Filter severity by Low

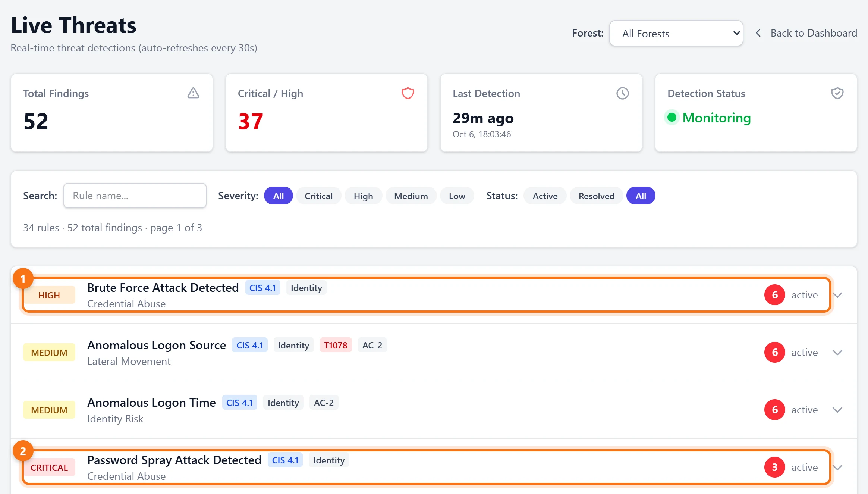tap(457, 196)
